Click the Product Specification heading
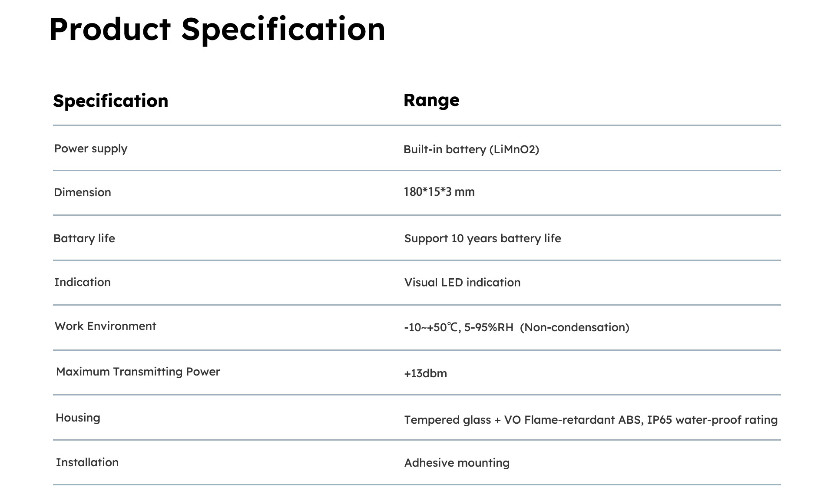Image resolution: width=834 pixels, height=504 pixels. pos(217,30)
